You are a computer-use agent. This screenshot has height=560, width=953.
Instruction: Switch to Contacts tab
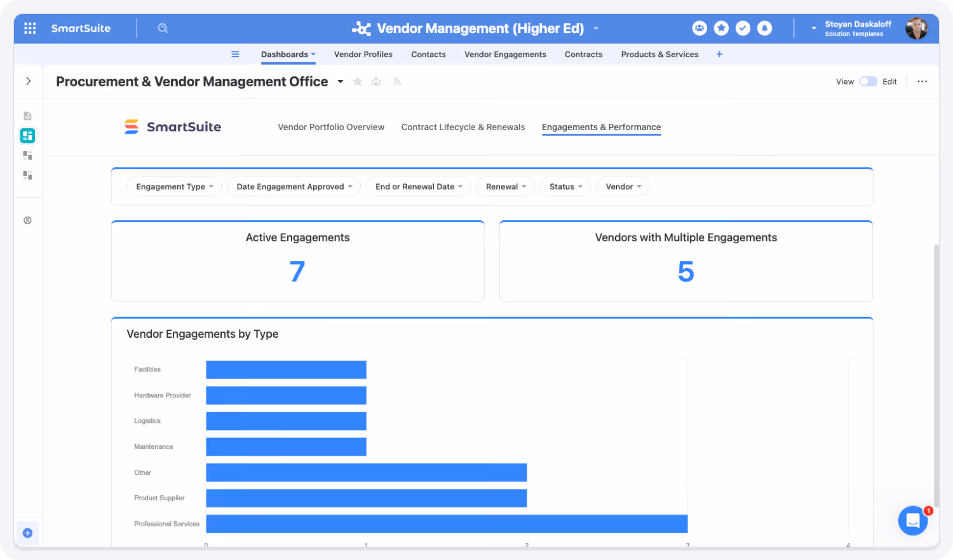pyautogui.click(x=428, y=55)
